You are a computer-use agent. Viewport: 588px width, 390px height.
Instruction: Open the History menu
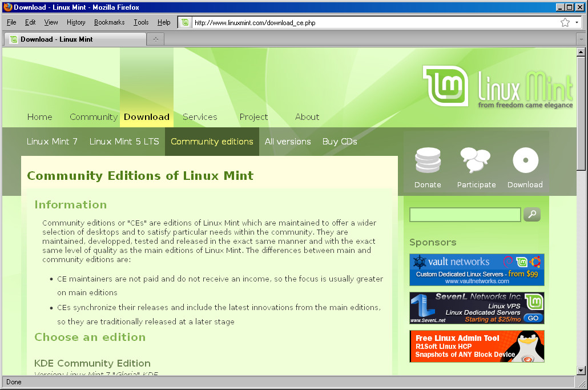coord(76,22)
